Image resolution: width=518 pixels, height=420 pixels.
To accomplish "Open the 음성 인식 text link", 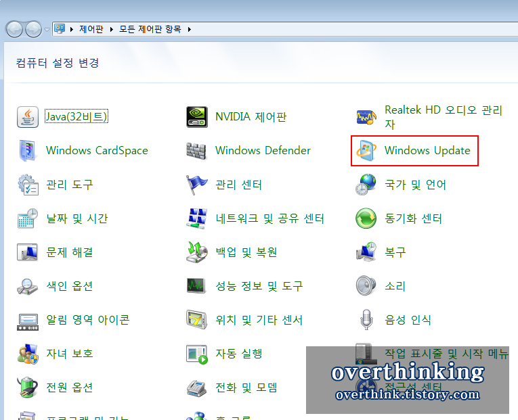I will (408, 320).
